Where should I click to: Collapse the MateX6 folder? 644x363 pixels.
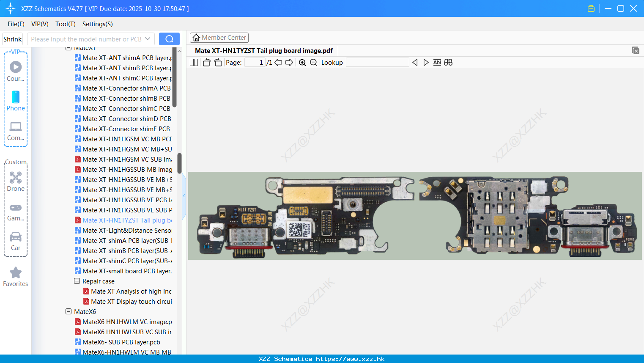pyautogui.click(x=69, y=311)
